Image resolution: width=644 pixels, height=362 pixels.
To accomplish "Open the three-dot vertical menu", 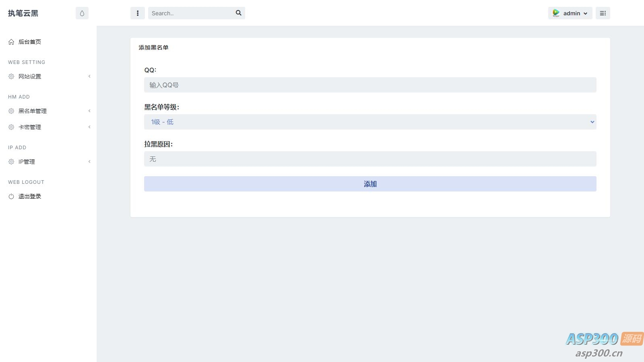I will point(138,13).
